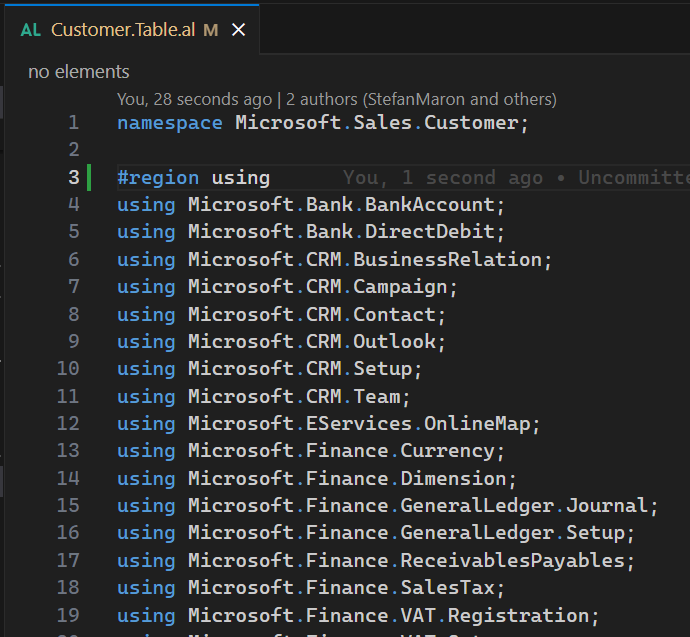Click 'Microsoft.CRM.Campaign' on line 7

[318, 287]
